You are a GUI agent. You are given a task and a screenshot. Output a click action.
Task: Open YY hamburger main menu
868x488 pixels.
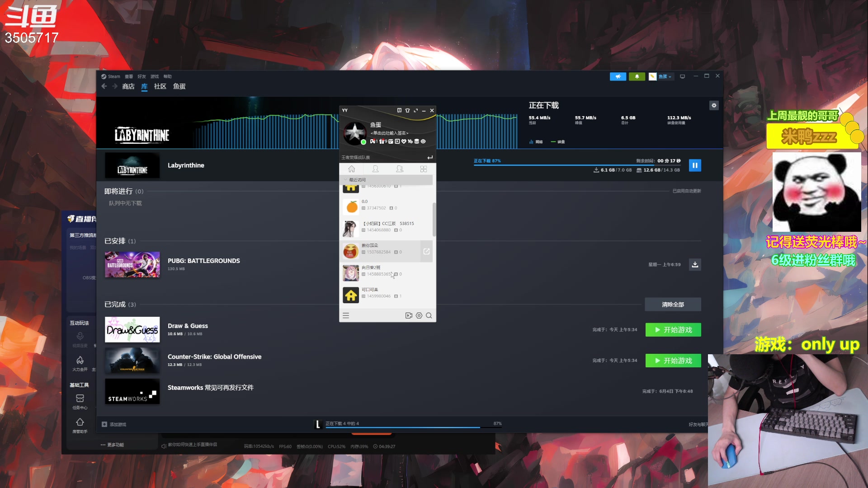[x=346, y=316]
